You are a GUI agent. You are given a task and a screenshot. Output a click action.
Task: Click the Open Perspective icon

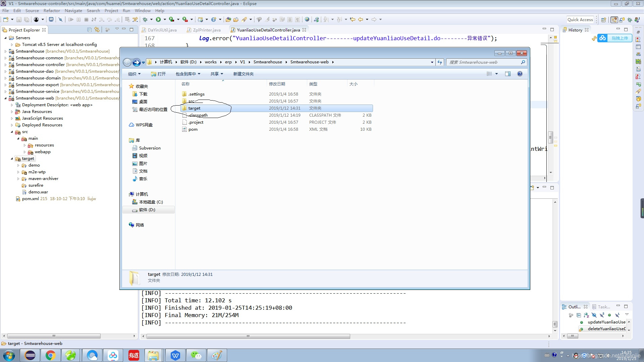(x=603, y=20)
